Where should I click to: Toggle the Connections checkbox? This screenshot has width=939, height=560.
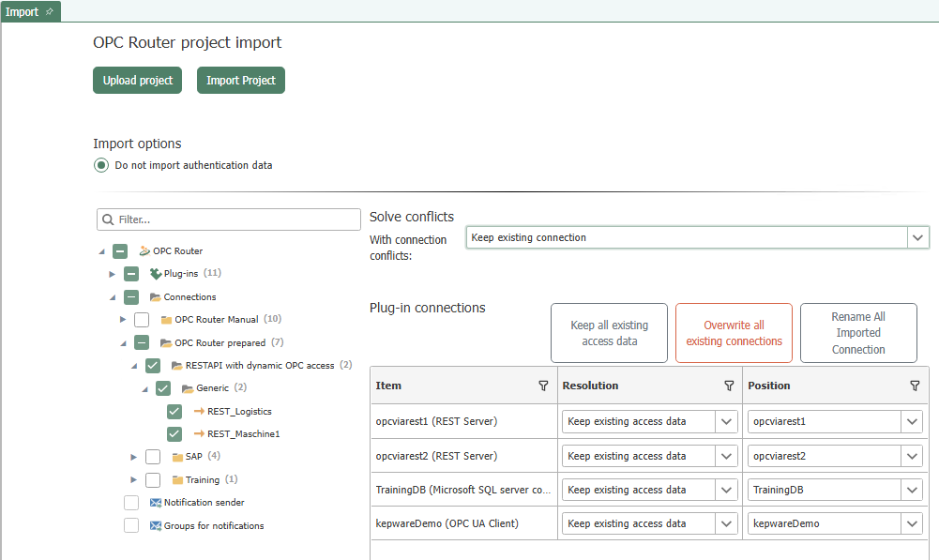(131, 297)
